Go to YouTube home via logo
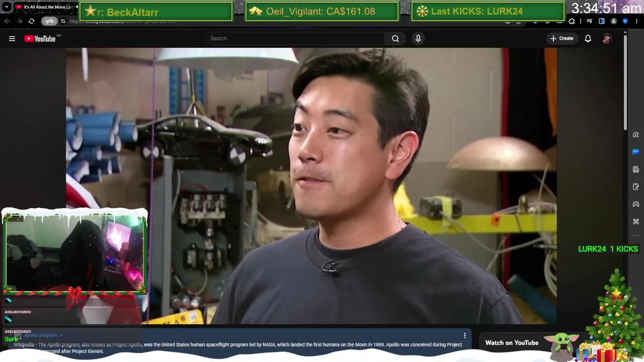This screenshot has width=644, height=362. point(40,39)
